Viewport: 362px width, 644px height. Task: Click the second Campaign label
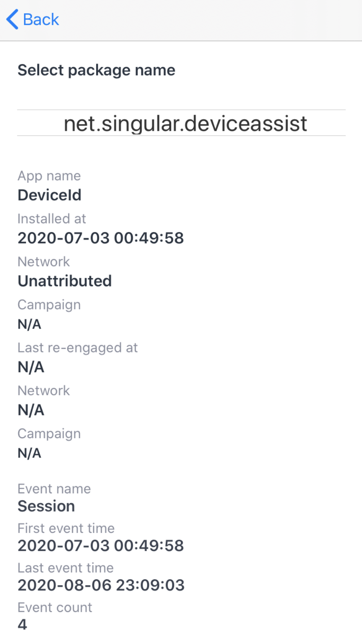coord(49,433)
